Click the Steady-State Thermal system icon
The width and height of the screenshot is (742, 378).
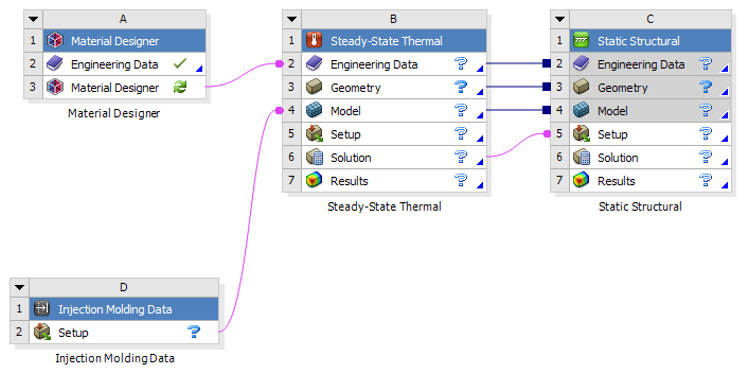click(x=314, y=41)
